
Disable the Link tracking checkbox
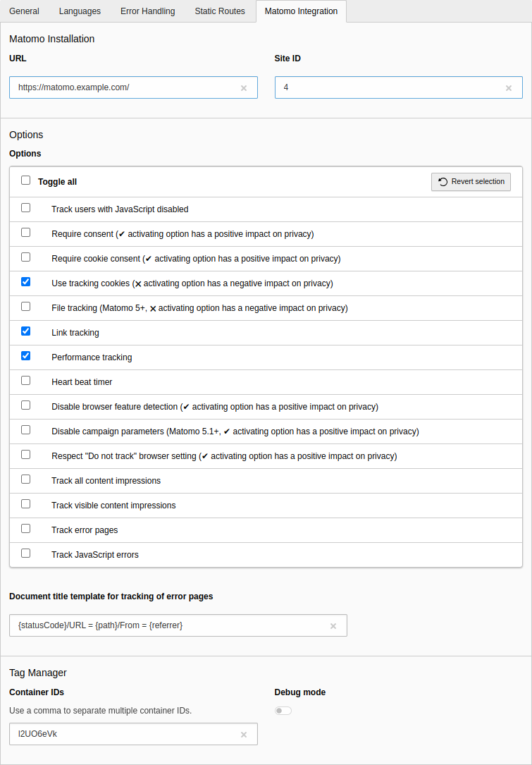25,331
